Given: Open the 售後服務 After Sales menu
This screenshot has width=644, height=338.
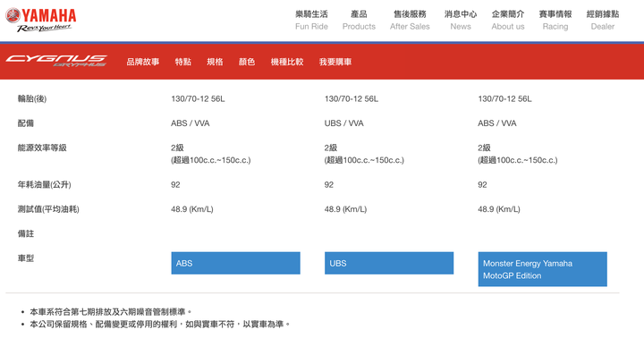Looking at the screenshot, I should (410, 21).
